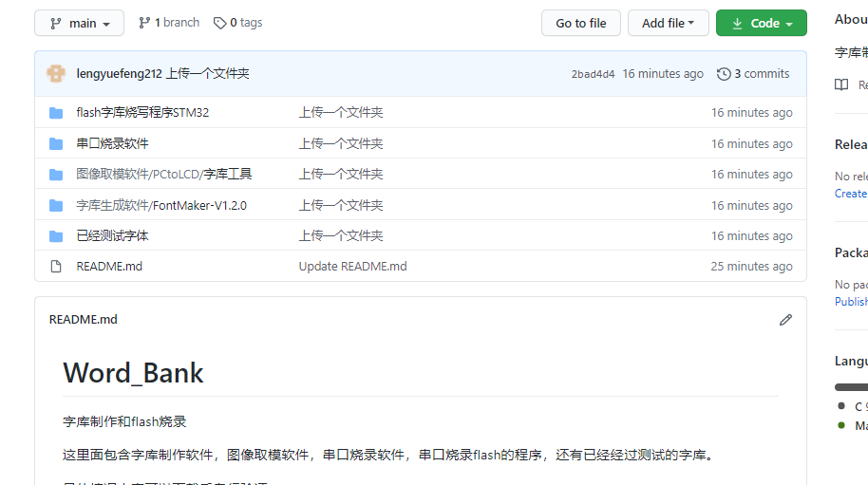Image resolution: width=868 pixels, height=485 pixels.
Task: Click folder icon for flash字库烧写程序STM32
Action: 56,113
